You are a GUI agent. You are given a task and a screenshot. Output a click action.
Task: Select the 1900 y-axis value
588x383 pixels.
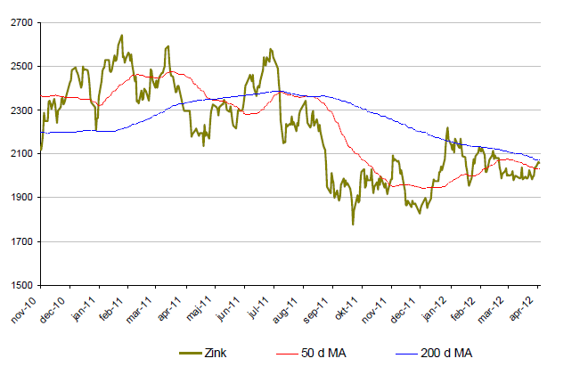pyautogui.click(x=22, y=198)
